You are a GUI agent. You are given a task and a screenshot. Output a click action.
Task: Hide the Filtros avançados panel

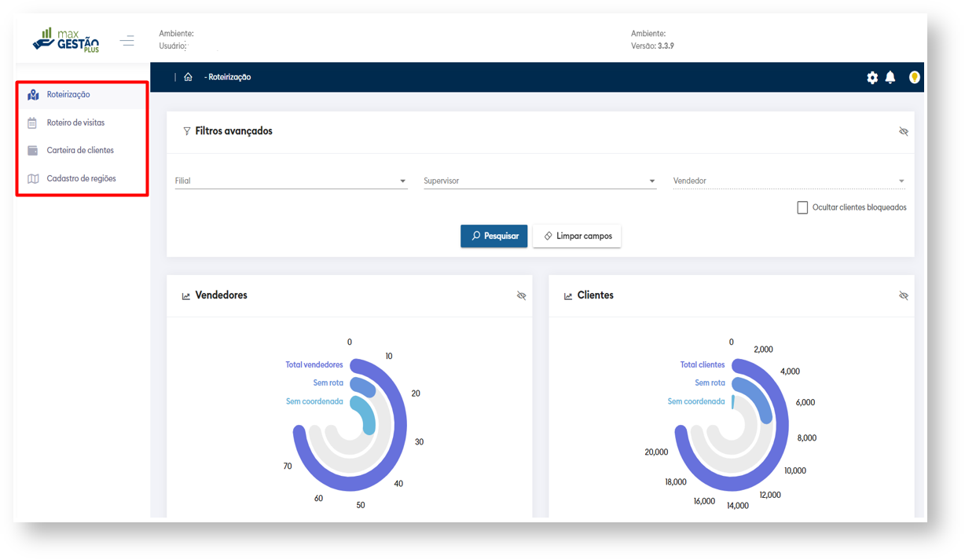pos(903,131)
